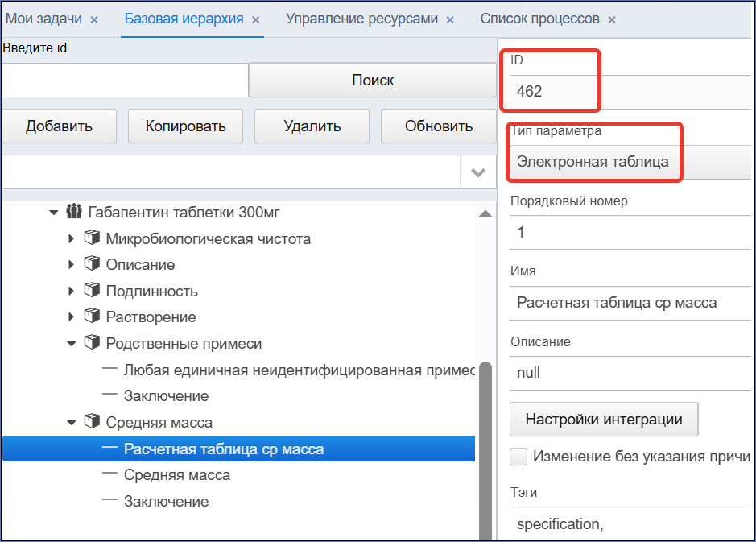The height and width of the screenshot is (542, 756).
Task: Open the filter dropdown chevron above the tree
Action: [477, 172]
